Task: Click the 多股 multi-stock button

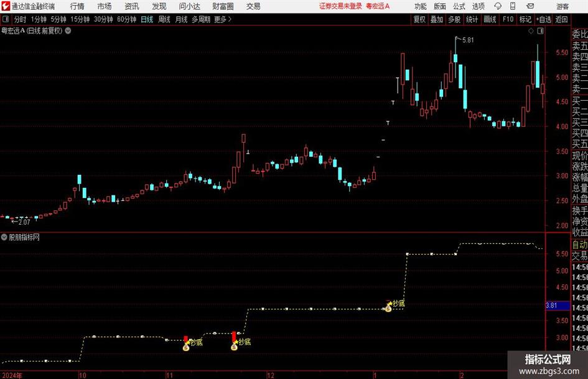Action: tap(454, 19)
